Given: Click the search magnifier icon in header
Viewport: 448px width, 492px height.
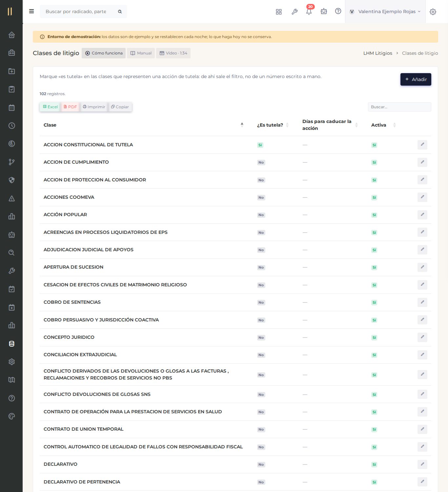Looking at the screenshot, I should [120, 11].
